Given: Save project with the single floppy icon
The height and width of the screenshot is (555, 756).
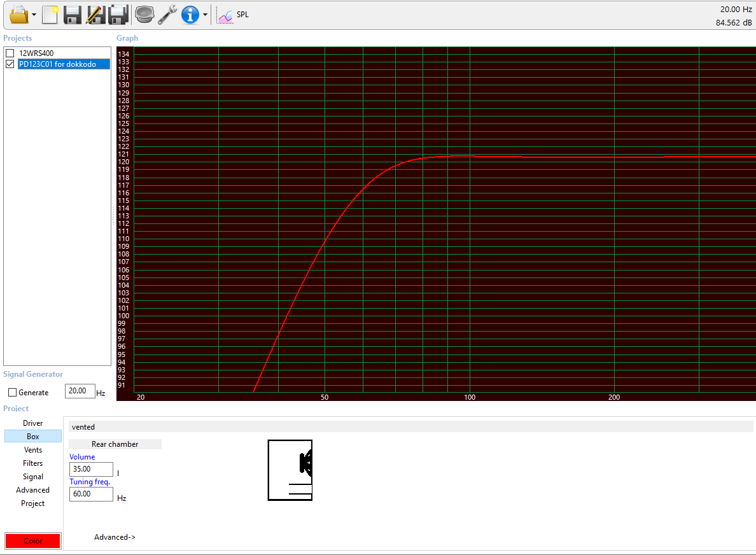Looking at the screenshot, I should (x=73, y=15).
